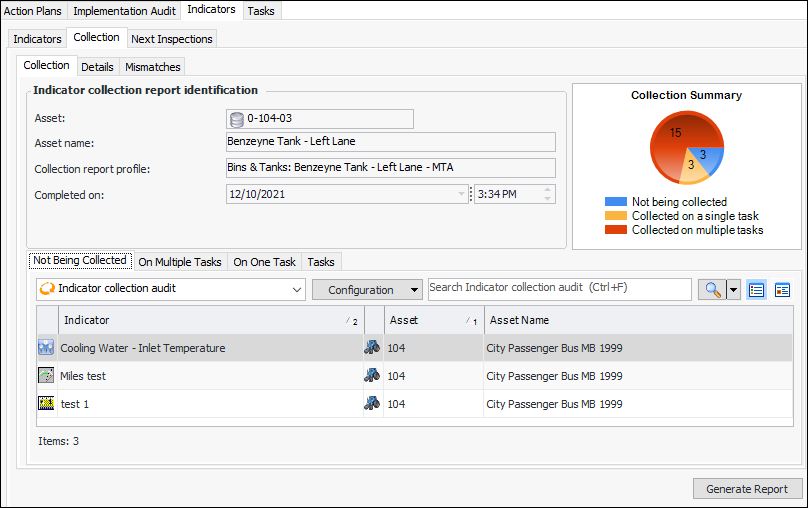Viewport: 808px width, 508px height.
Task: Select the Next Inspections tab
Action: [x=171, y=39]
